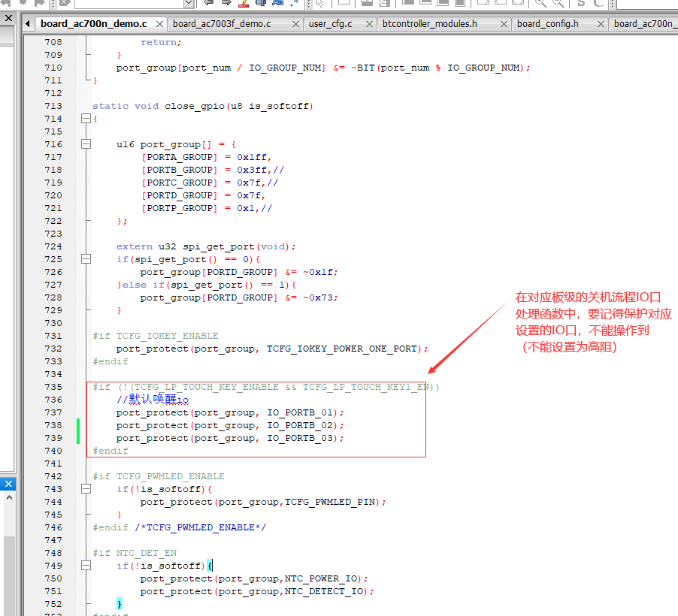Click the blue X button in the left strip
Screen dimensions: 678x616
(8, 484)
